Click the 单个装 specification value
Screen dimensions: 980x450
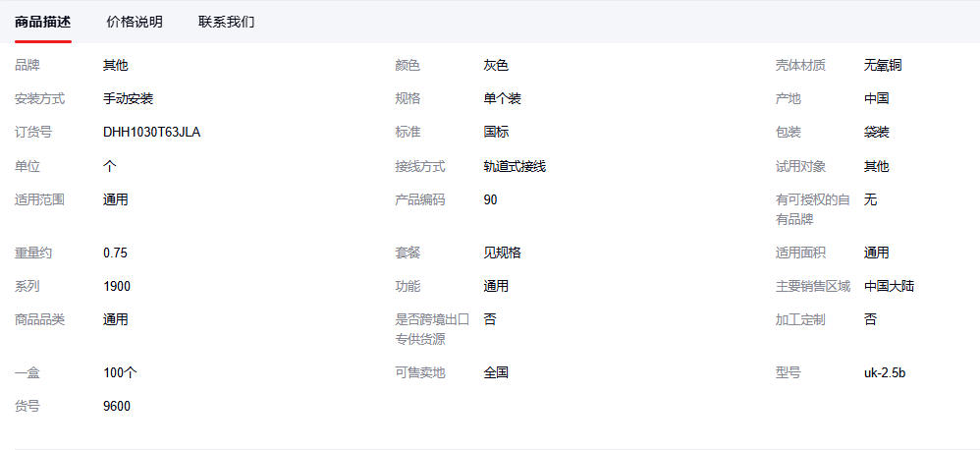pos(502,99)
